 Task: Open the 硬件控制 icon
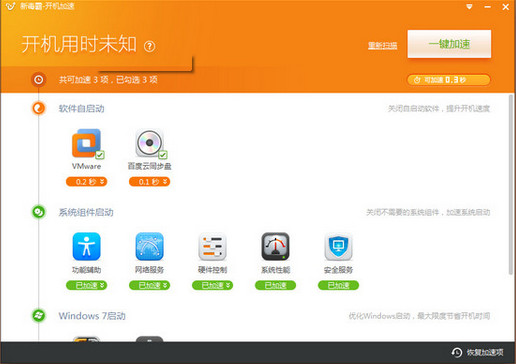212,246
